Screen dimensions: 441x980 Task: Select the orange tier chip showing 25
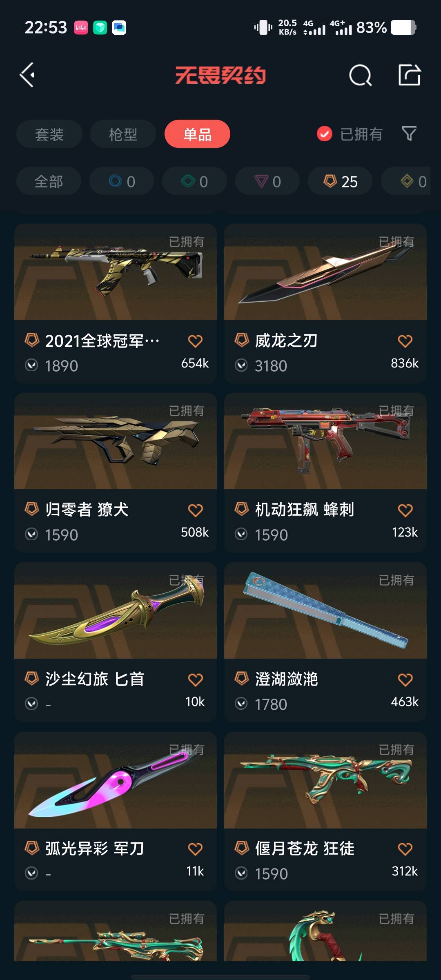pyautogui.click(x=340, y=181)
